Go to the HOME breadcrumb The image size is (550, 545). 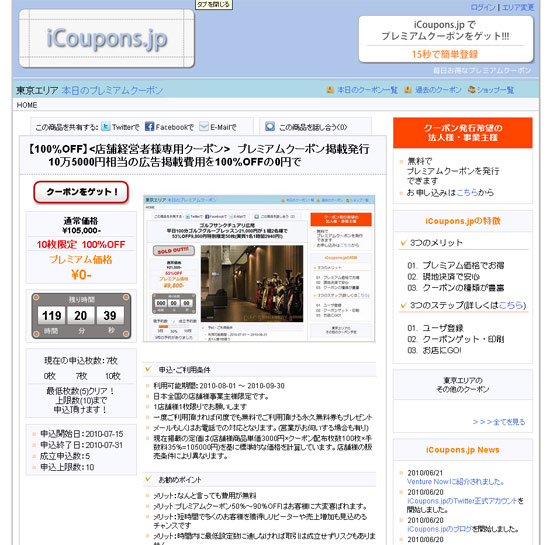[27, 105]
